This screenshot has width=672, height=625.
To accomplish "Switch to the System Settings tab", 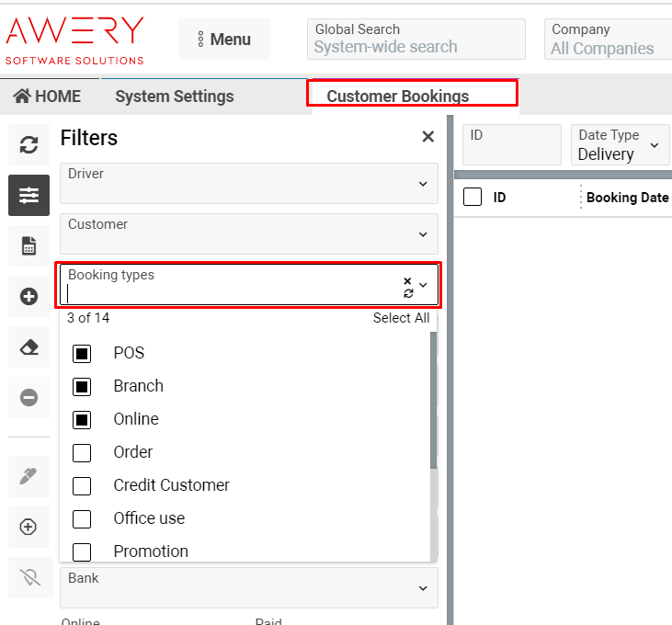I will (174, 97).
